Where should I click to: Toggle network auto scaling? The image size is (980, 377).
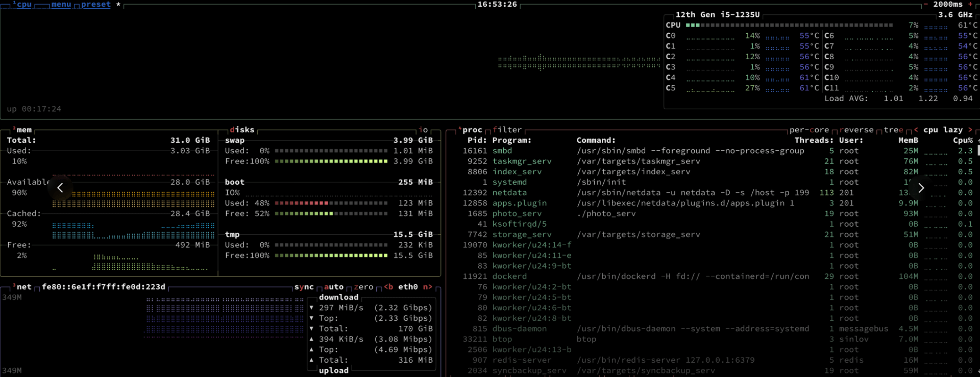coord(334,287)
